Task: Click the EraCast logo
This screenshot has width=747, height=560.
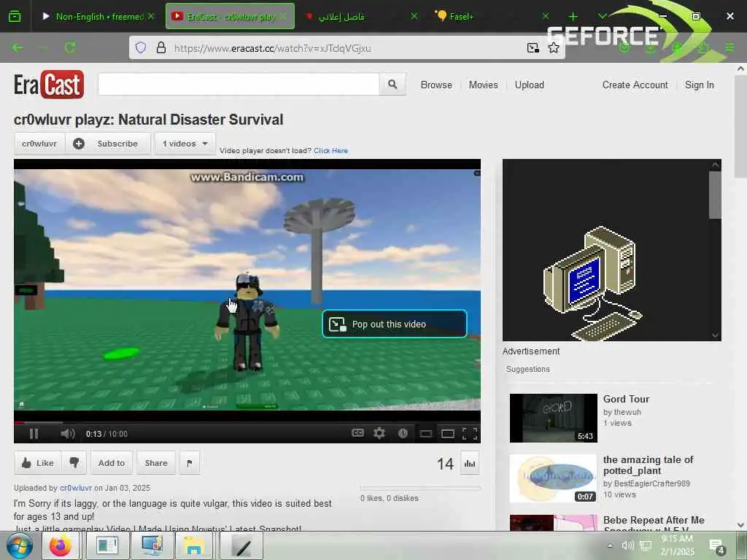Action: click(49, 85)
